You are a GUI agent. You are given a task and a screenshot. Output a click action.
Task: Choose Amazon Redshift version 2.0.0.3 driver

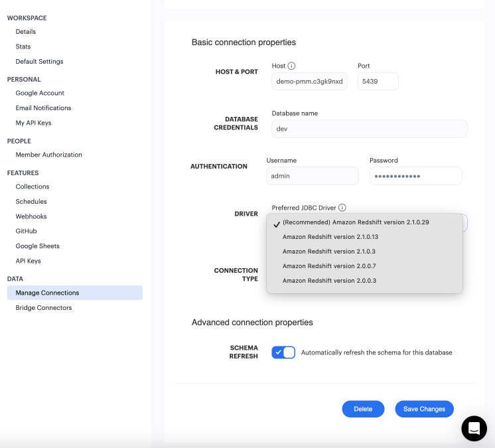point(328,281)
